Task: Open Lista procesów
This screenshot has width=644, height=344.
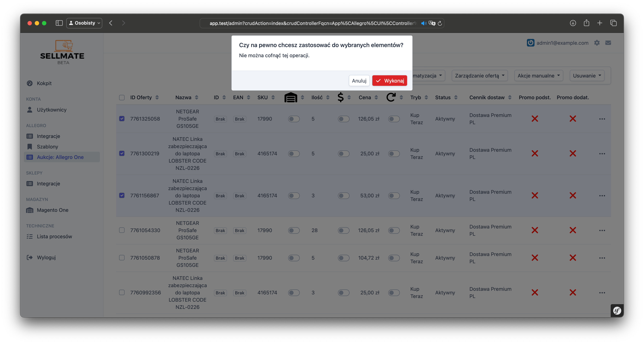Action: 54,236
